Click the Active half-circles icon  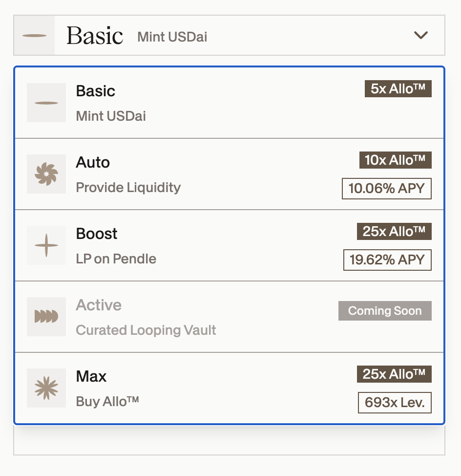tap(46, 317)
